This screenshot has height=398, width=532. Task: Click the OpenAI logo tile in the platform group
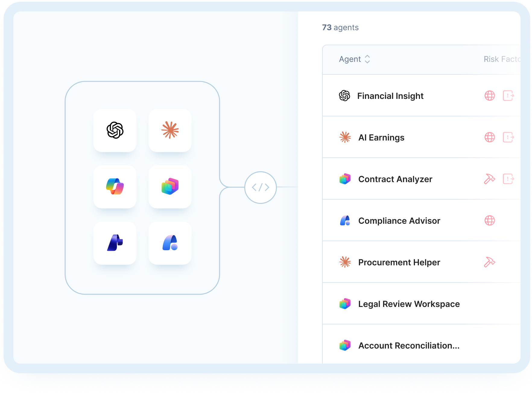point(115,130)
